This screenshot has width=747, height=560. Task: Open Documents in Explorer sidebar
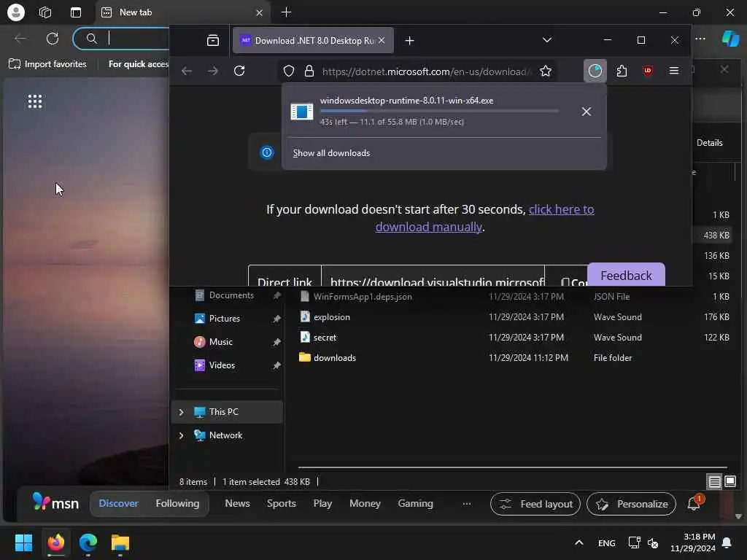pos(231,295)
